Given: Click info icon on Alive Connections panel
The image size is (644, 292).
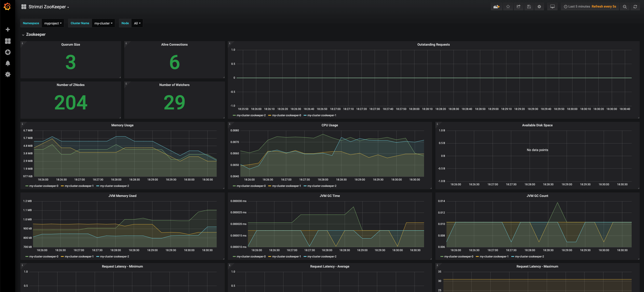Looking at the screenshot, I should pos(126,43).
